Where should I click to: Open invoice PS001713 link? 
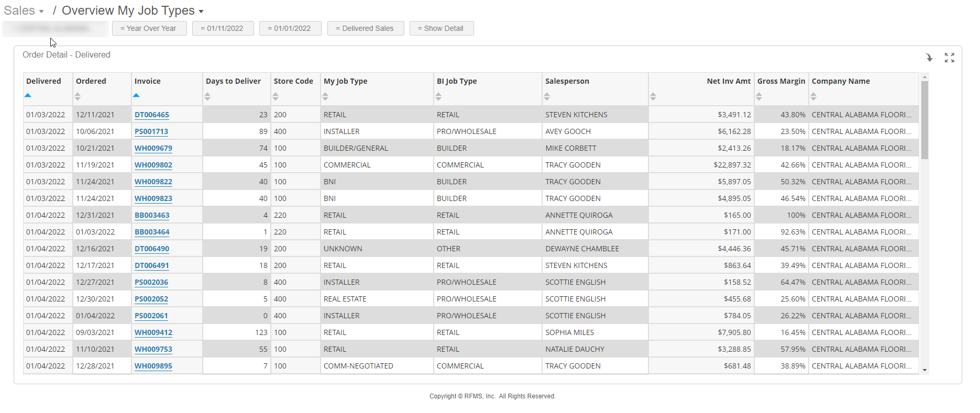151,131
